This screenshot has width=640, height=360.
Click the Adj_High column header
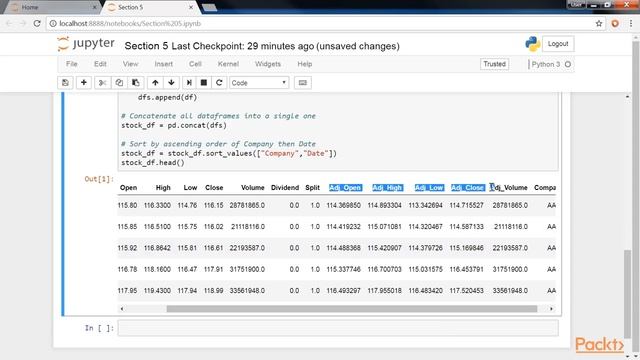pyautogui.click(x=387, y=188)
